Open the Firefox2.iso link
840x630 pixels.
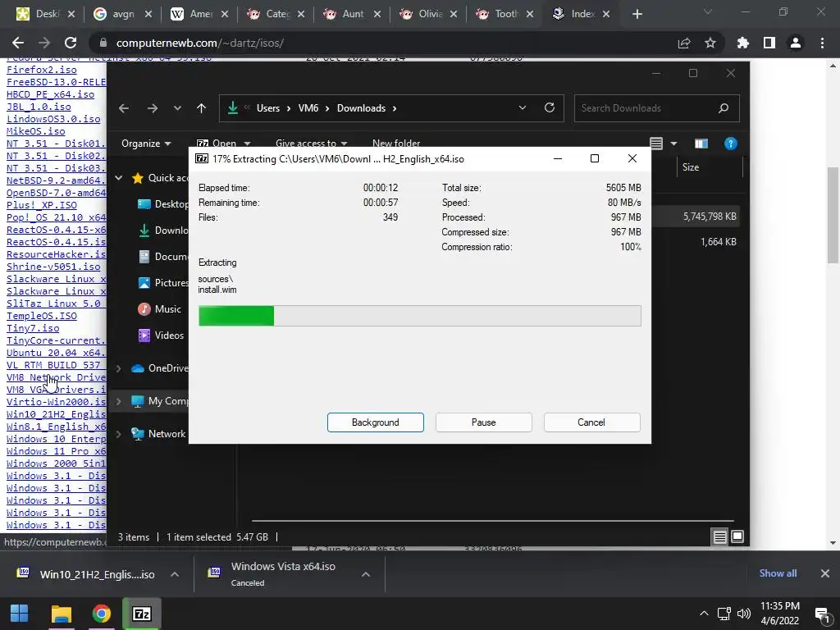[41, 70]
